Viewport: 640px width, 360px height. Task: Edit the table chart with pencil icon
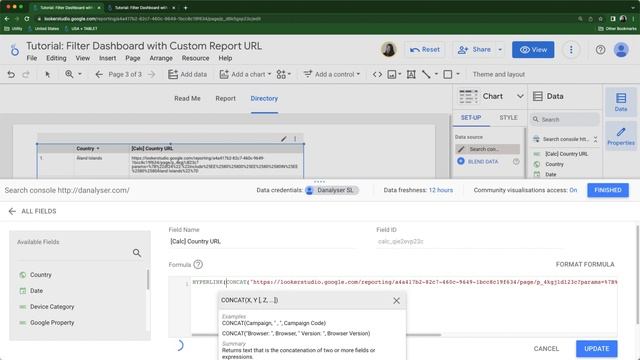pos(284,139)
